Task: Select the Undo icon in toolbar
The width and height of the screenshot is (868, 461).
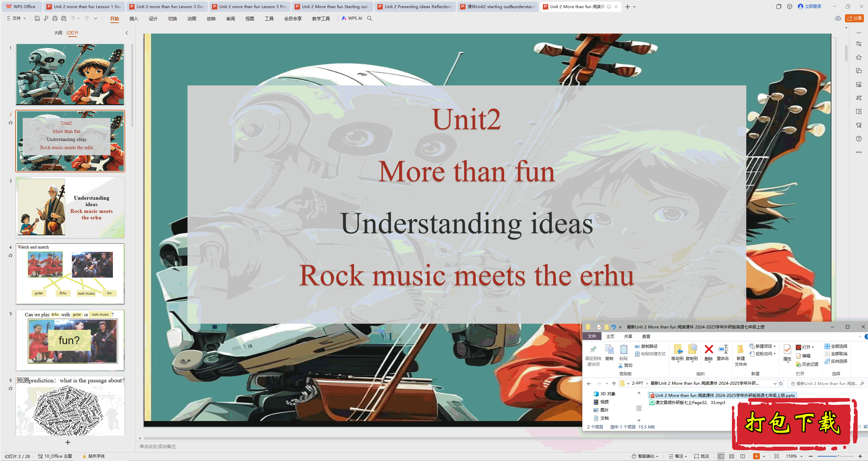Action: click(73, 20)
